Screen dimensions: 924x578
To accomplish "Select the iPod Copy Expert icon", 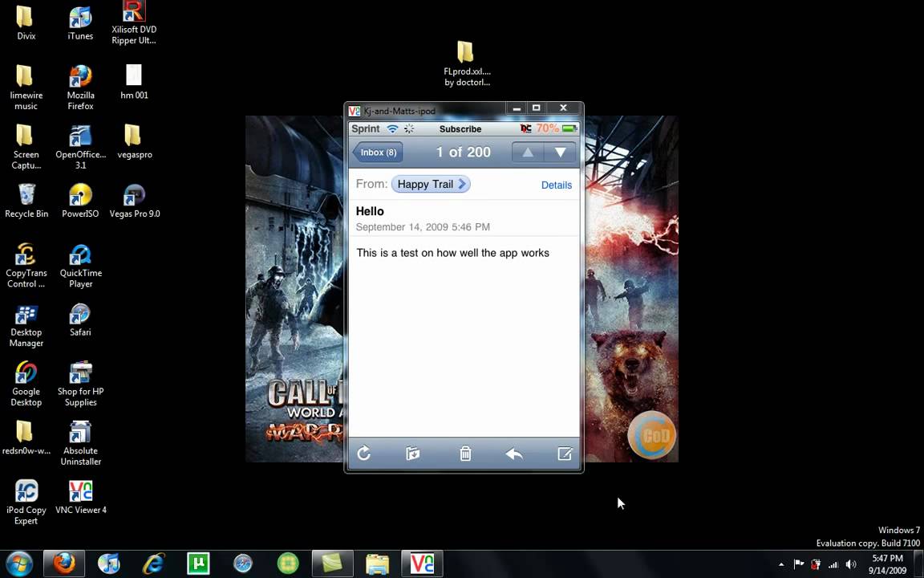I will (26, 502).
